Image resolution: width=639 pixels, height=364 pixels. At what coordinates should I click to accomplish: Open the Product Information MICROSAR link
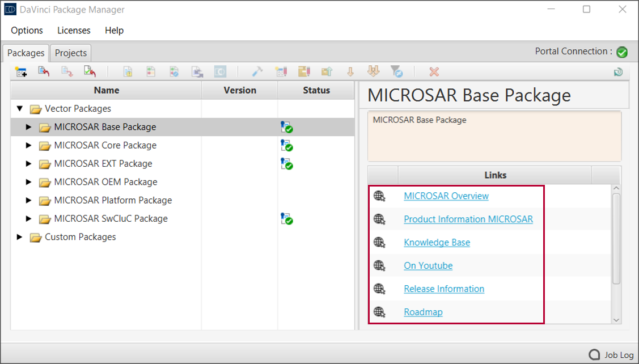click(x=468, y=219)
